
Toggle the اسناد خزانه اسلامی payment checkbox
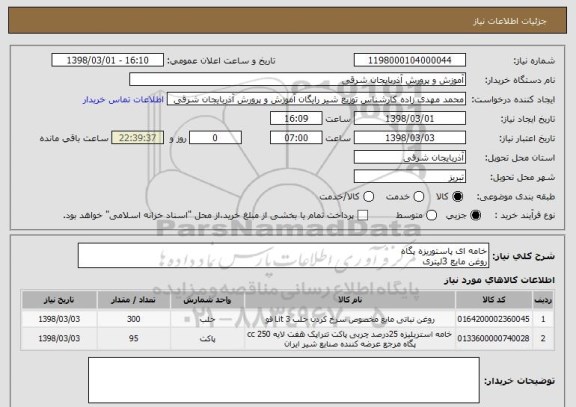click(363, 215)
